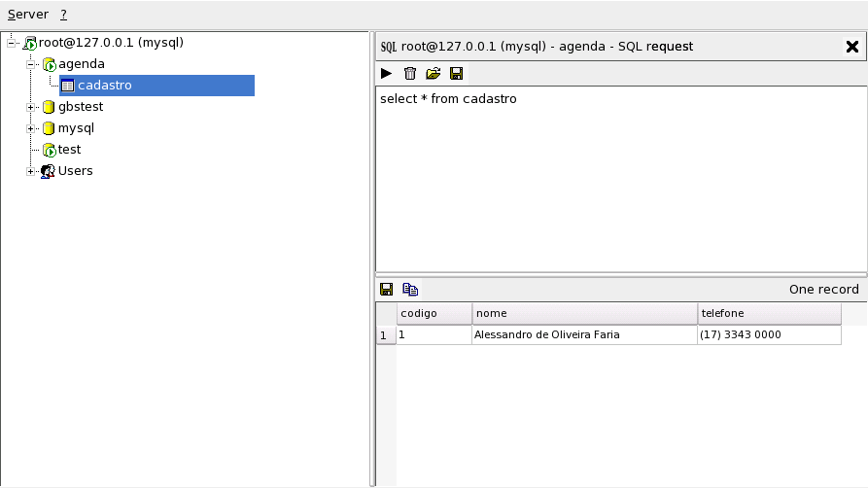The width and height of the screenshot is (868, 488).
Task: Save the SQL request with the floppy icon
Action: 456,74
